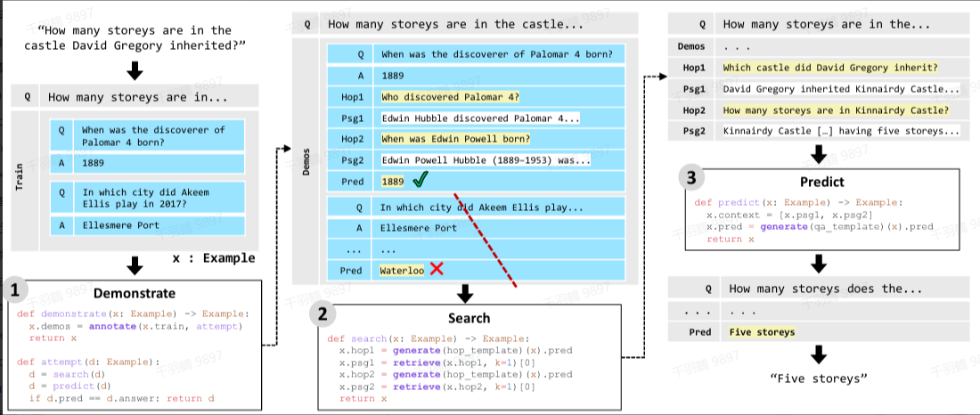Select 'In which city did Akeem Ellis play in 2017?'
The image size is (980, 415).
pos(145,198)
